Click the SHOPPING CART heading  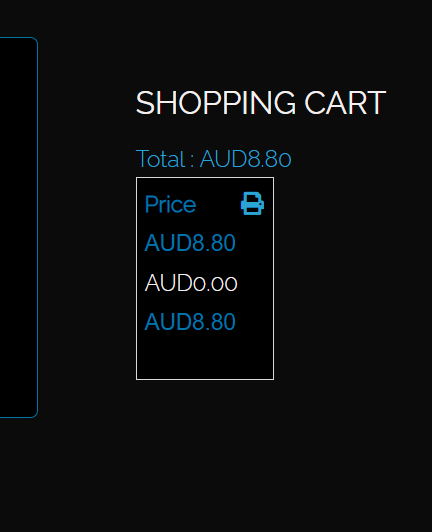coord(261,102)
